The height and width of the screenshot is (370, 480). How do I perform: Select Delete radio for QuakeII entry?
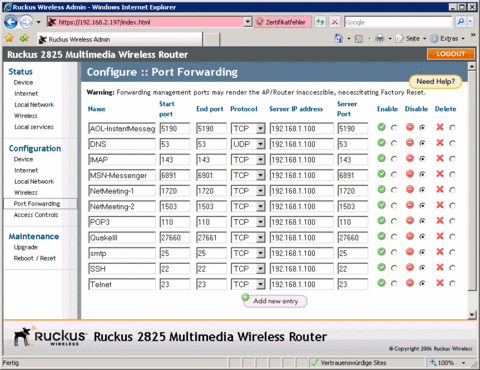(x=452, y=237)
